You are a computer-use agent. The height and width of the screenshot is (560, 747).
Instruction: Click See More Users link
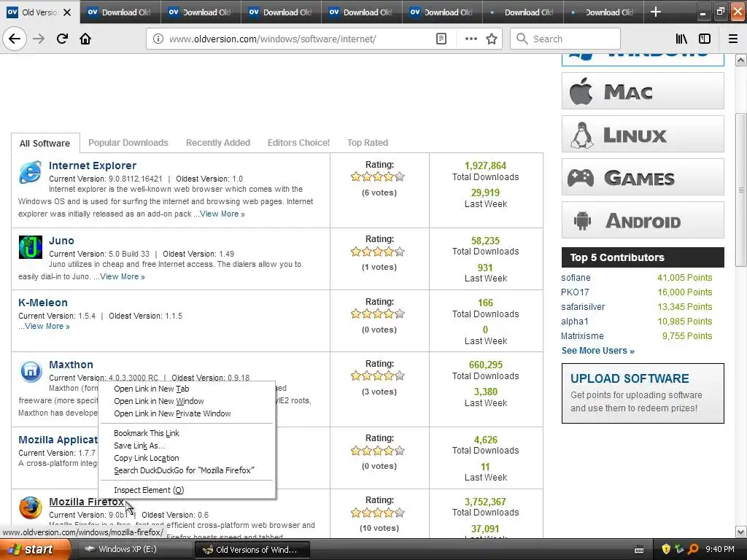(x=597, y=351)
